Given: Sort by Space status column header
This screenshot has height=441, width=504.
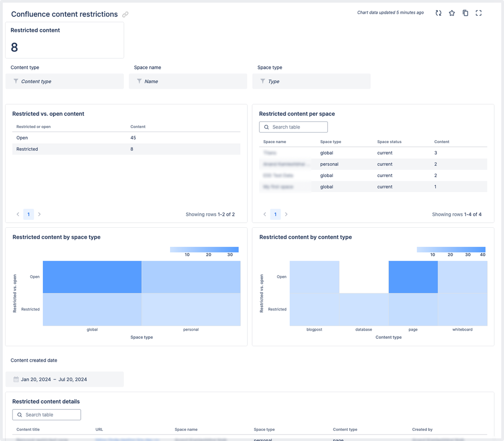Looking at the screenshot, I should coord(389,142).
